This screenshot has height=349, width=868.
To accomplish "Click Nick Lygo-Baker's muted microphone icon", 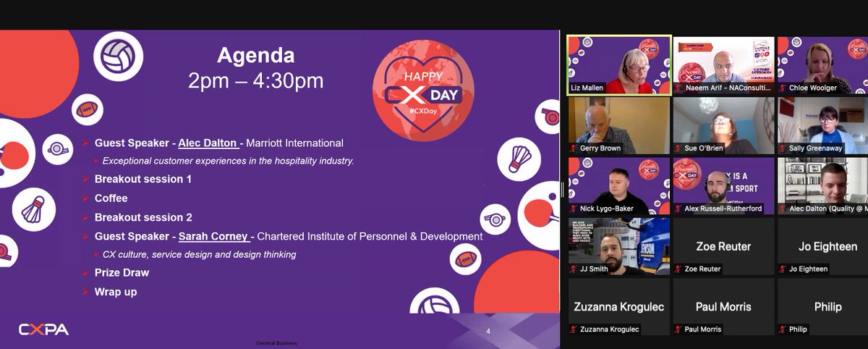I will tap(574, 209).
